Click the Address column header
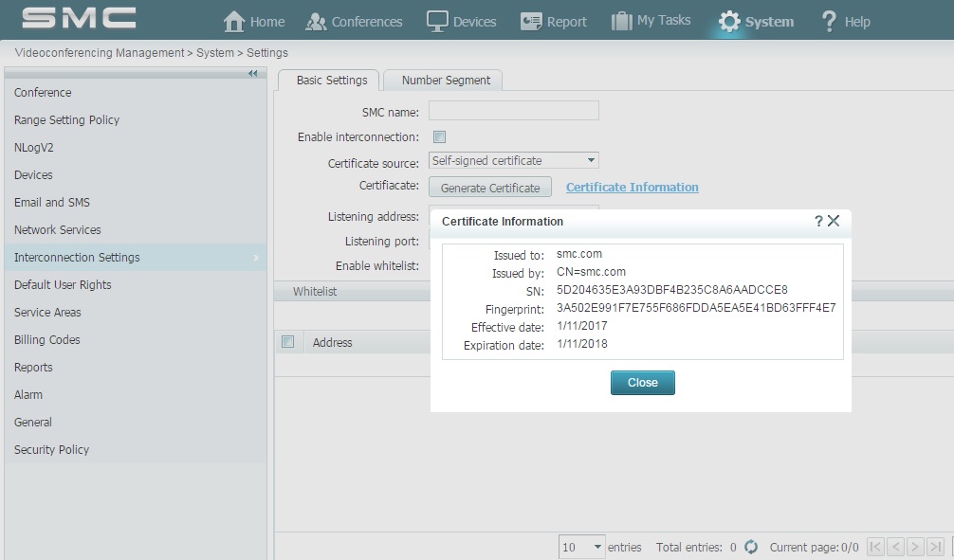The height and width of the screenshot is (560, 954). pos(332,342)
